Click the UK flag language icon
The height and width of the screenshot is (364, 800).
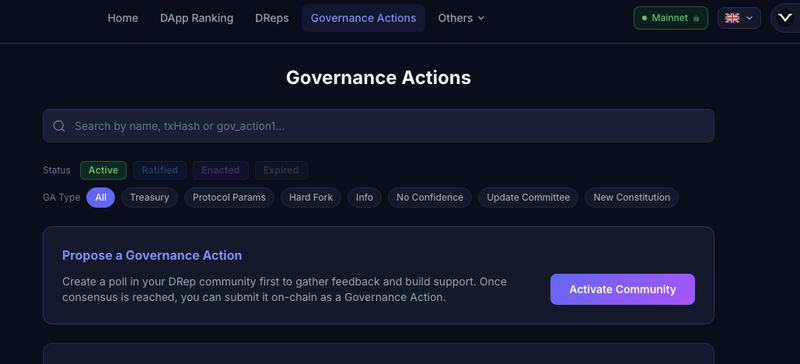point(732,18)
